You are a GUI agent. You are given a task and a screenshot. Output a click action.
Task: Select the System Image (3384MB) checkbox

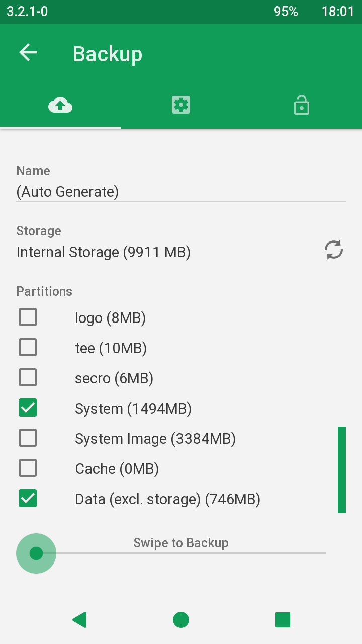pyautogui.click(x=28, y=438)
